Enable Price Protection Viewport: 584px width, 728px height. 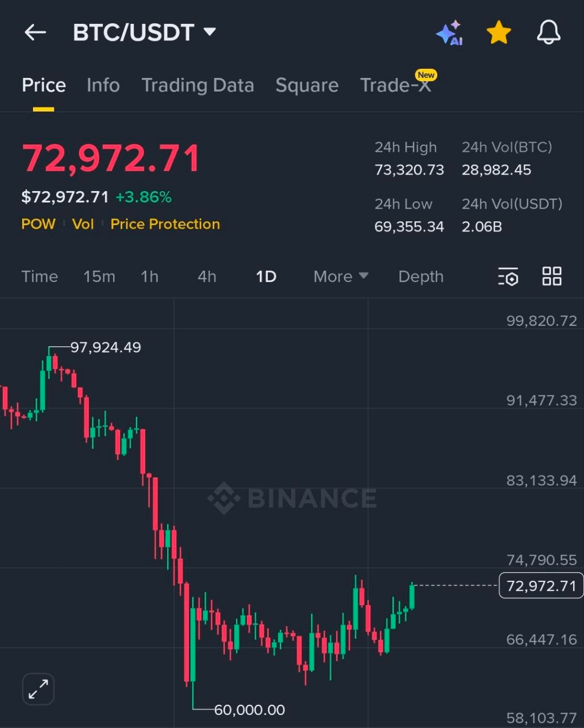coord(165,224)
